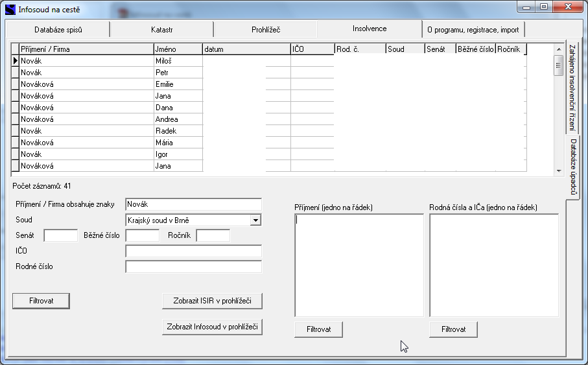Screen dimensions: 588x365
Task: Select the Databáze úpadců side tab
Action: 572,167
